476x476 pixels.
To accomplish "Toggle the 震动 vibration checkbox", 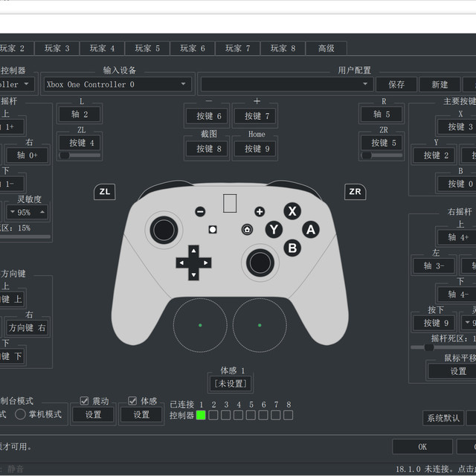I will coord(84,401).
